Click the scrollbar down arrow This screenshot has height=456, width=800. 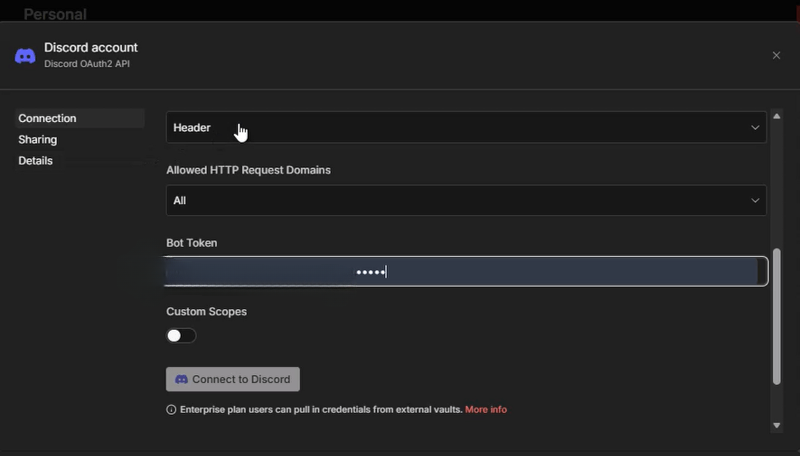pos(777,425)
